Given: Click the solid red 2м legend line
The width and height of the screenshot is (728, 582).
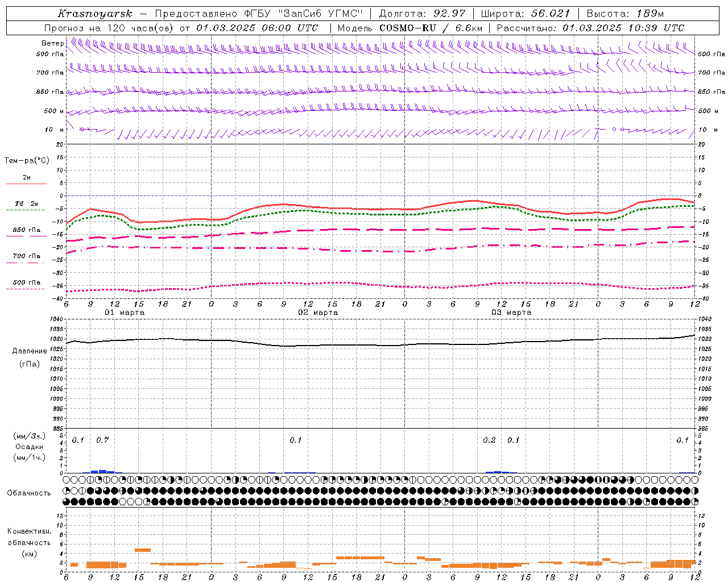Looking at the screenshot, I should pos(26,184).
